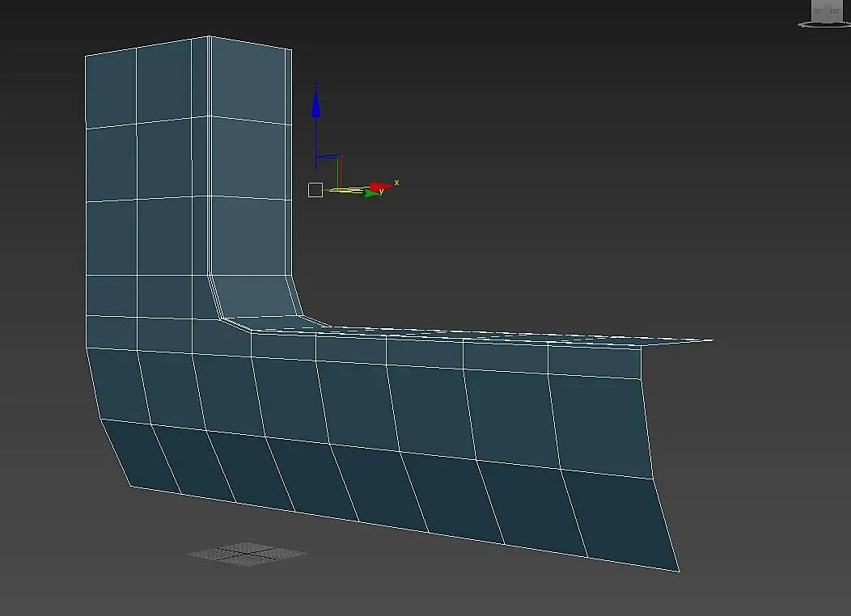
Task: Click the blue-red corner plane handle above the gizmo origin
Action: 328,158
